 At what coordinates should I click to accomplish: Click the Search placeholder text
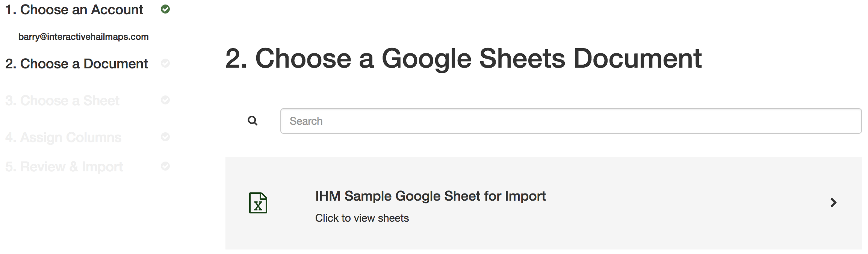click(x=306, y=121)
